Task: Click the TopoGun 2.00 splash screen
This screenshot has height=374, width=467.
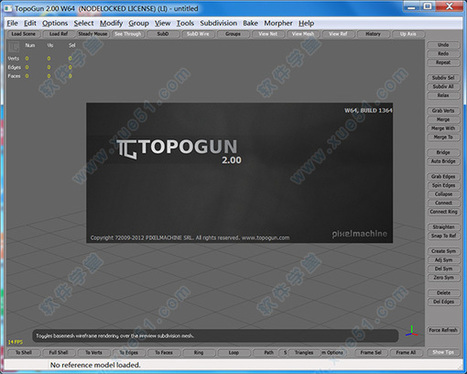Action: point(239,173)
